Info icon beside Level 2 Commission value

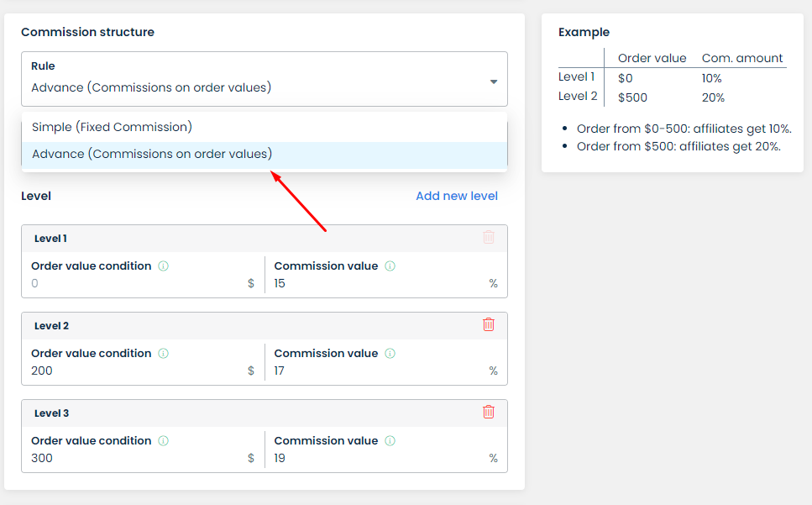coord(390,354)
